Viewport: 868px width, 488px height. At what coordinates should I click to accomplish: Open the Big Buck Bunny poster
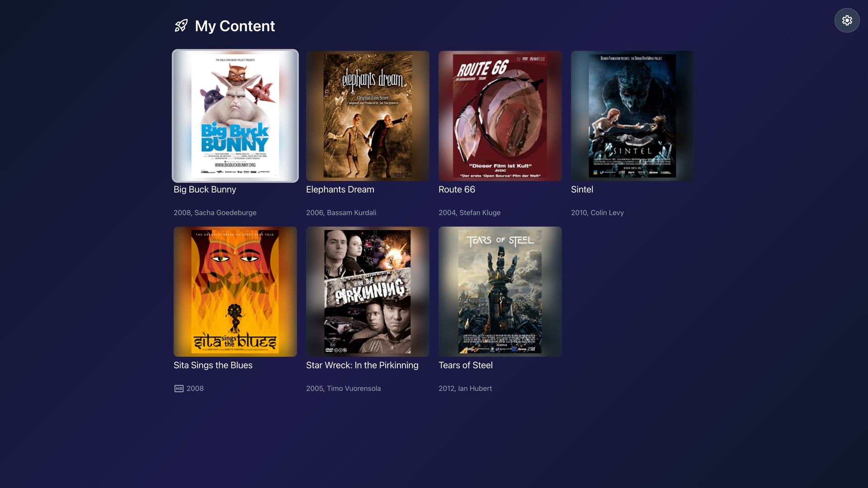click(235, 116)
